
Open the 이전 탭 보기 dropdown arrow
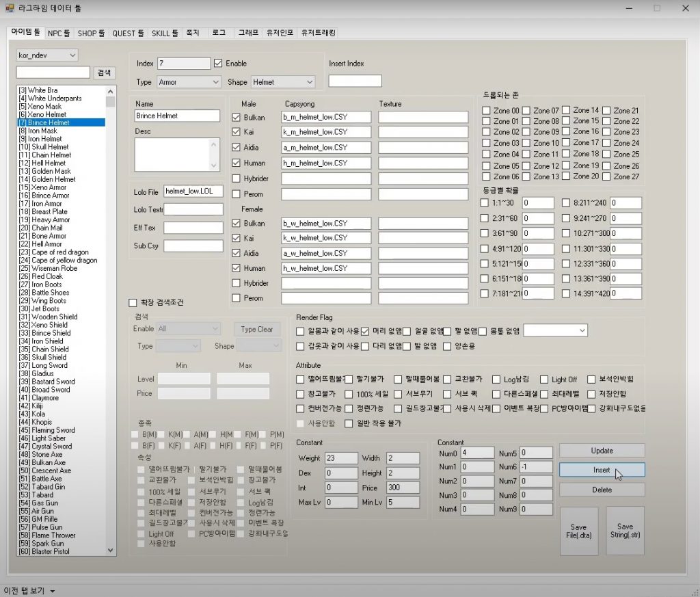coord(52,592)
